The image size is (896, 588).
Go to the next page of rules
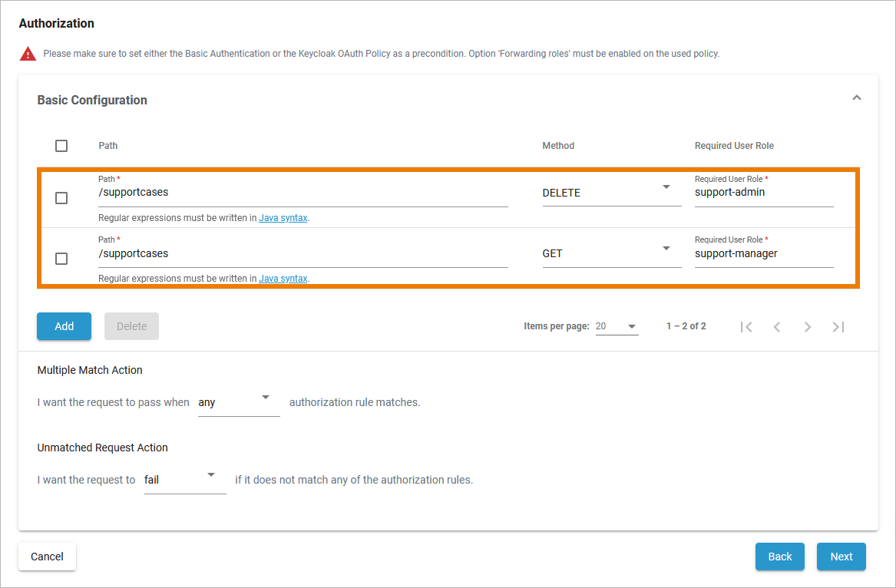click(x=808, y=326)
